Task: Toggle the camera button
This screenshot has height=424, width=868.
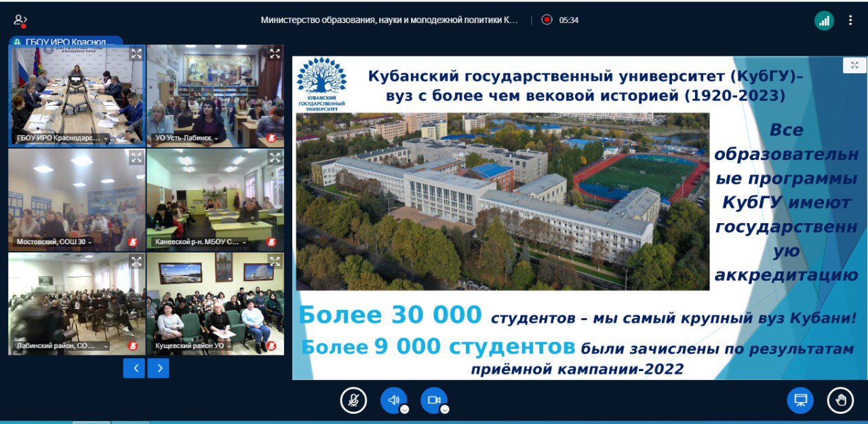Action: 434,400
